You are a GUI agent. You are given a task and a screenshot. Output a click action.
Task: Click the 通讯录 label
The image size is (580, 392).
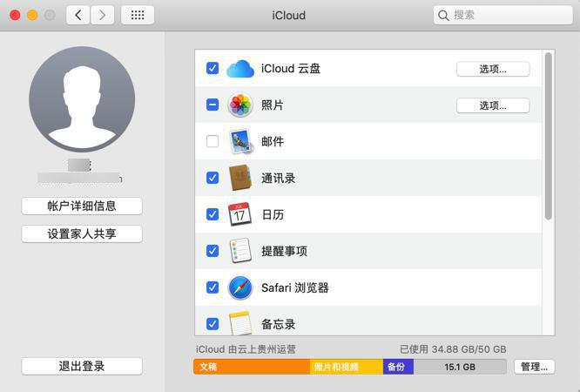tap(278, 178)
